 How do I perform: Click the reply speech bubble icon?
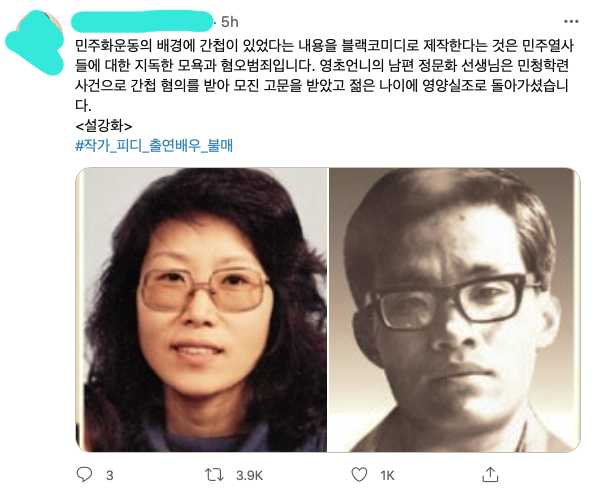(84, 474)
